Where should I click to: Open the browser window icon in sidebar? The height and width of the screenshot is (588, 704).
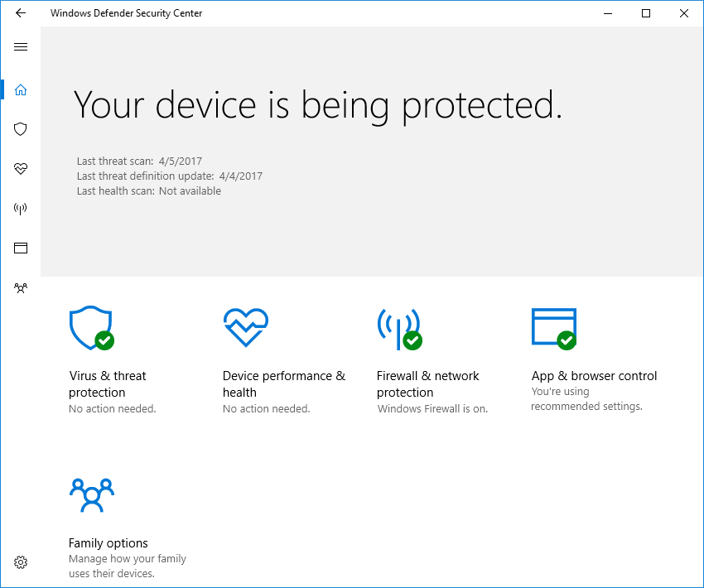[x=21, y=248]
